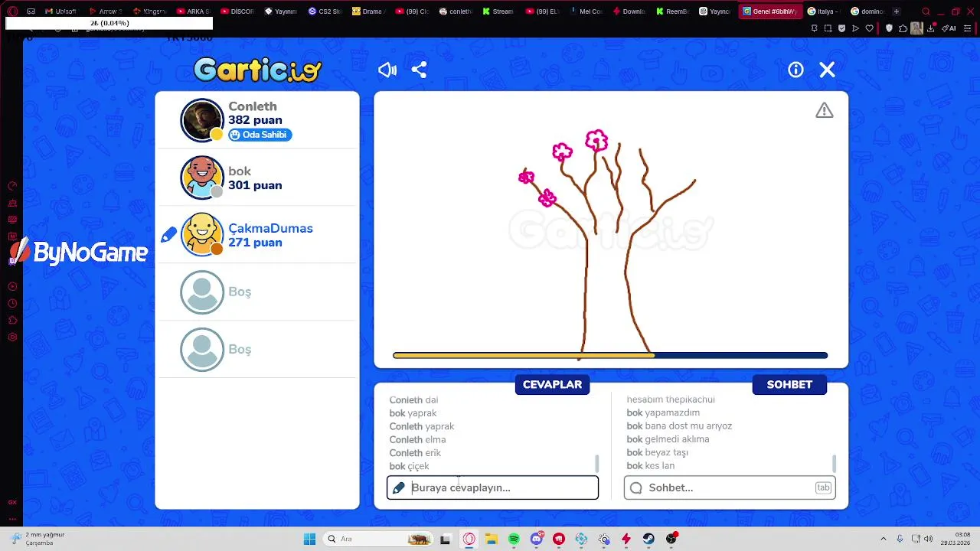The height and width of the screenshot is (551, 980).
Task: Click the round timer progress bar
Action: pos(610,355)
